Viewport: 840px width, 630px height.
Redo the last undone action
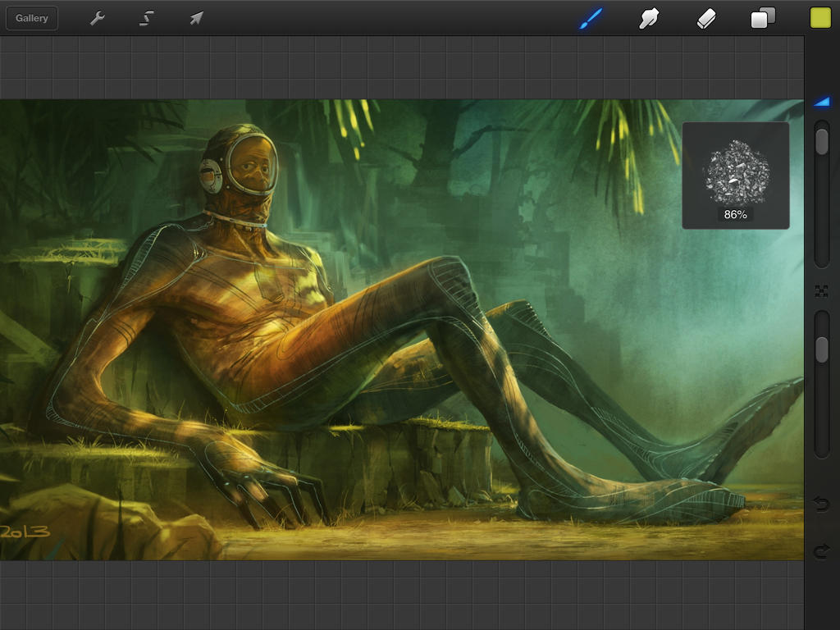(x=821, y=551)
